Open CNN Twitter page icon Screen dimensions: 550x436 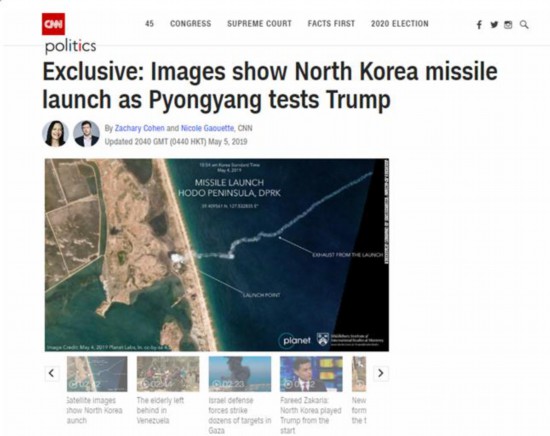click(x=494, y=25)
